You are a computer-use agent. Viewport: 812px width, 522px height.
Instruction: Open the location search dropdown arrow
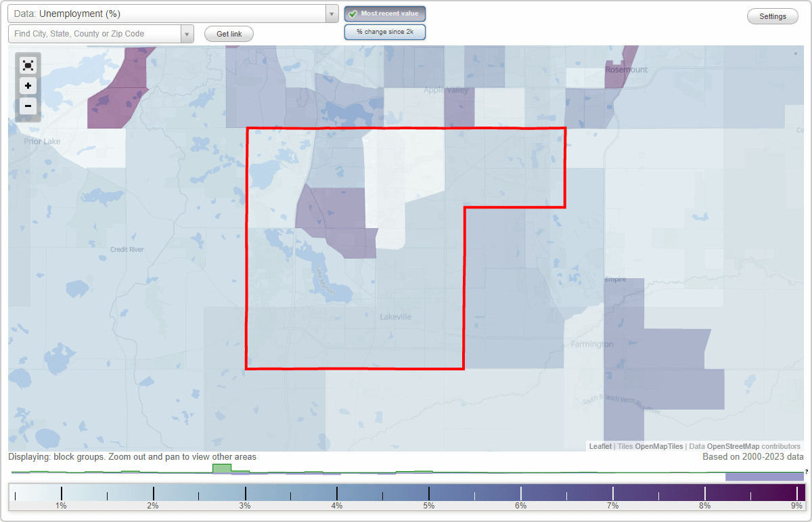click(x=187, y=32)
